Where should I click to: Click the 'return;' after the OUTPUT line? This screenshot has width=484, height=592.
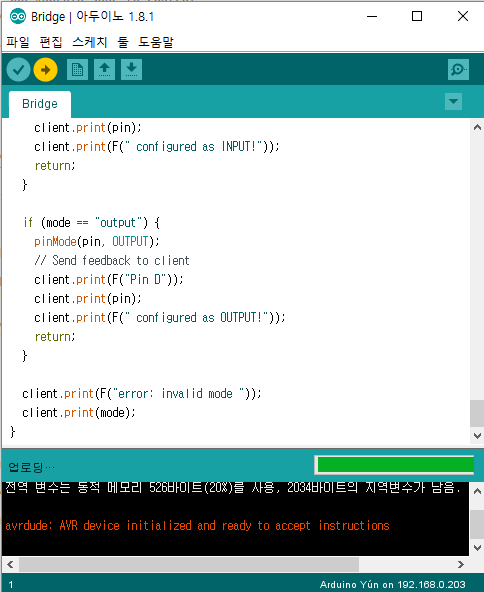click(x=55, y=337)
